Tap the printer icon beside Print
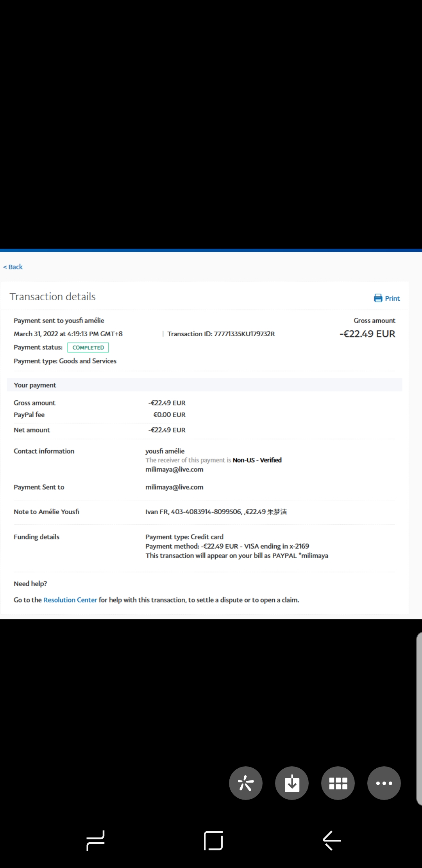 378,298
